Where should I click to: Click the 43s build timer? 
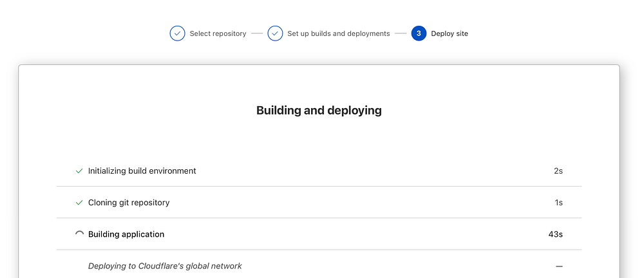[555, 234]
